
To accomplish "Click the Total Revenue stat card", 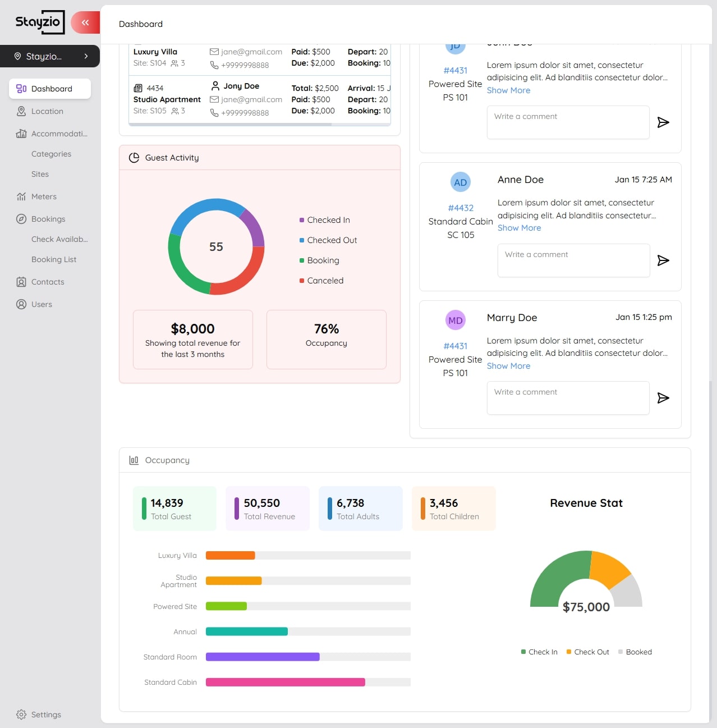I will 268,509.
